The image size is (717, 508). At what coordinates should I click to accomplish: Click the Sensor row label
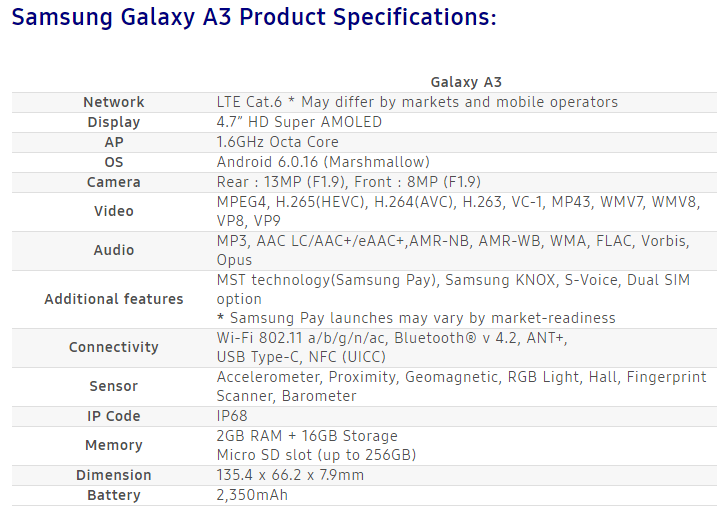[114, 386]
